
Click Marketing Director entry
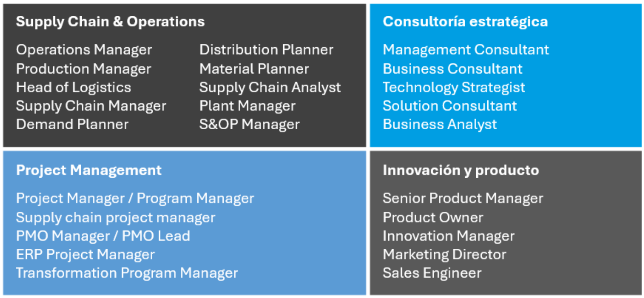coord(444,255)
